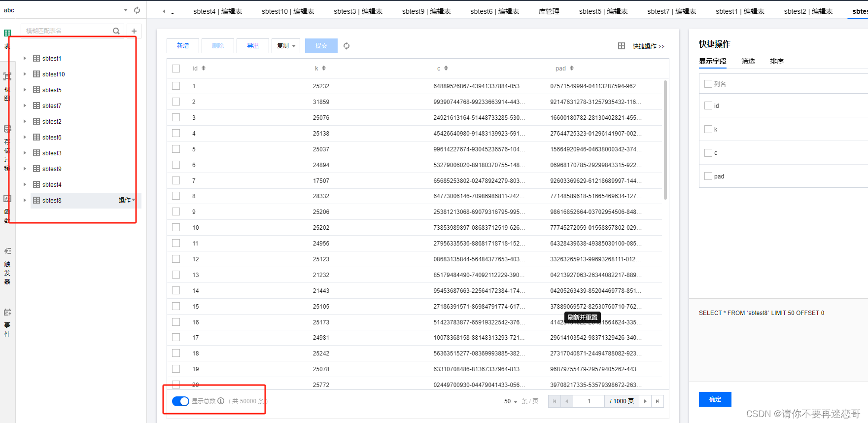
Task: Refresh the abc database with the reload icon
Action: pyautogui.click(x=137, y=10)
